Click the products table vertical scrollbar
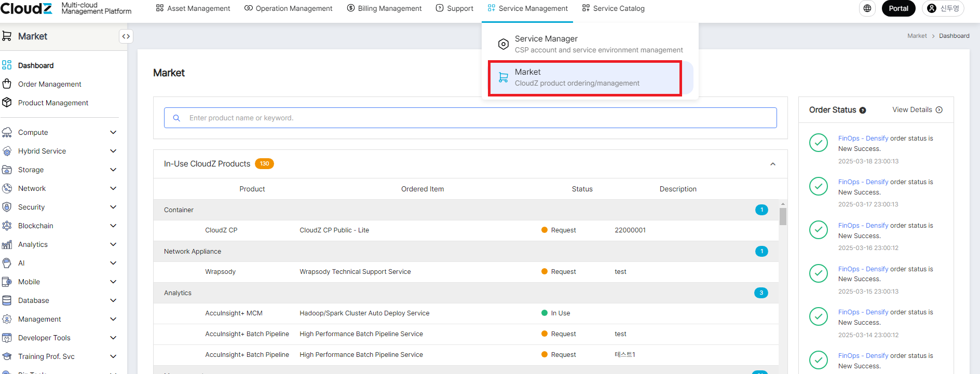Screen dimensions: 980x374 [x=783, y=216]
